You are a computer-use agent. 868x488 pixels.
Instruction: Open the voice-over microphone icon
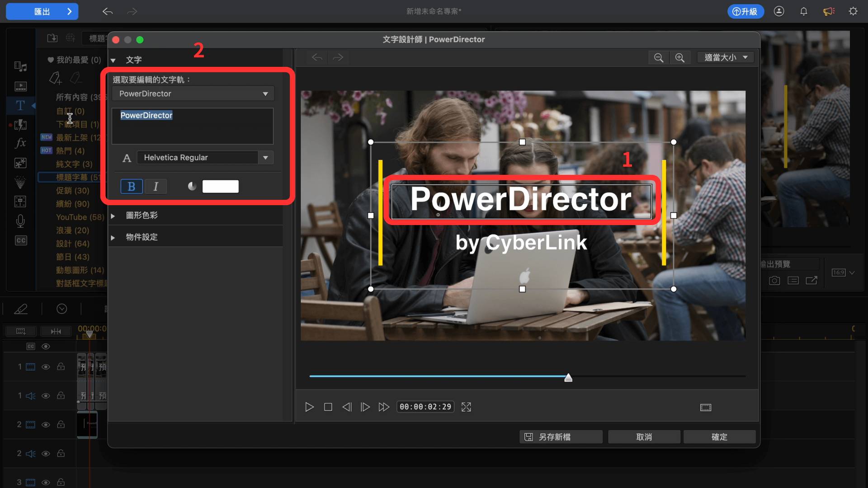[x=20, y=221]
